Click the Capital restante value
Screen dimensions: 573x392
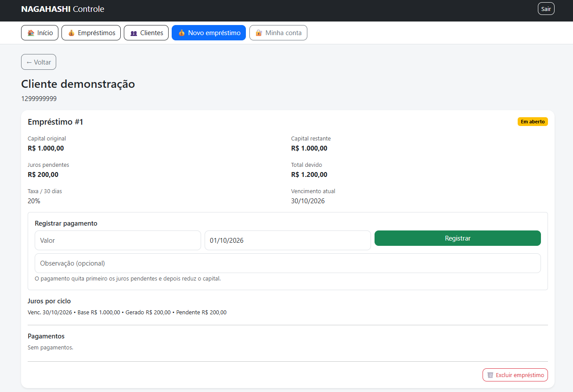click(x=309, y=148)
